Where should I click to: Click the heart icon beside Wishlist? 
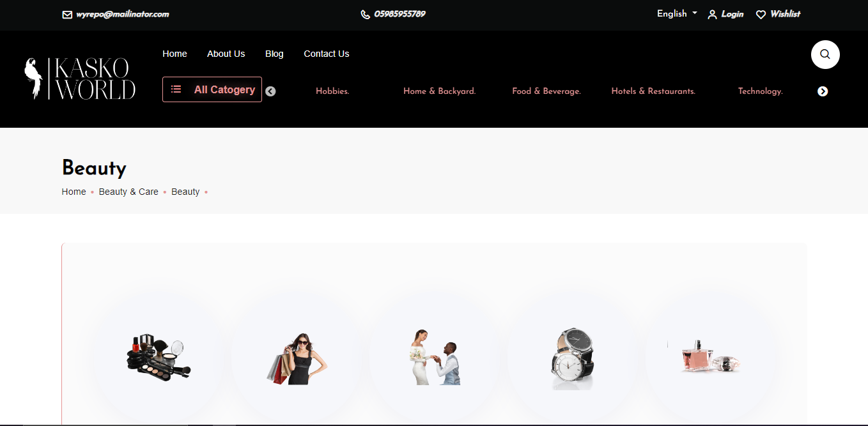(761, 15)
